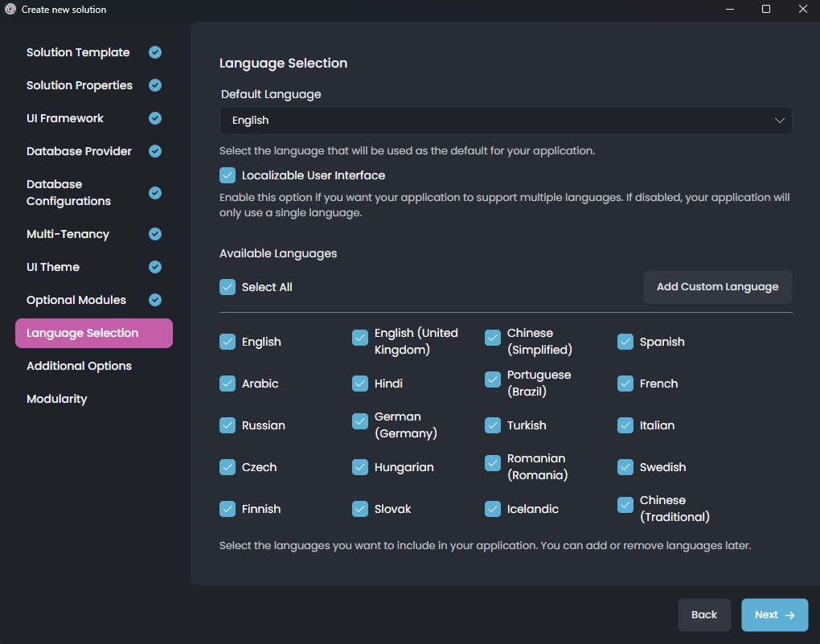The height and width of the screenshot is (644, 820).
Task: Deselect Portuguese (Brazil) from available languages
Action: pyautogui.click(x=492, y=379)
